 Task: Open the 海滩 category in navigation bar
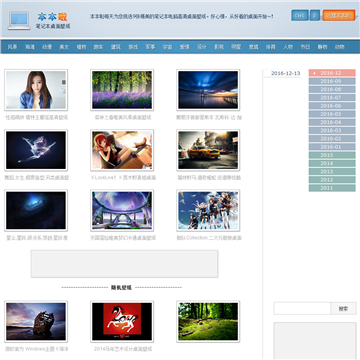(x=30, y=47)
